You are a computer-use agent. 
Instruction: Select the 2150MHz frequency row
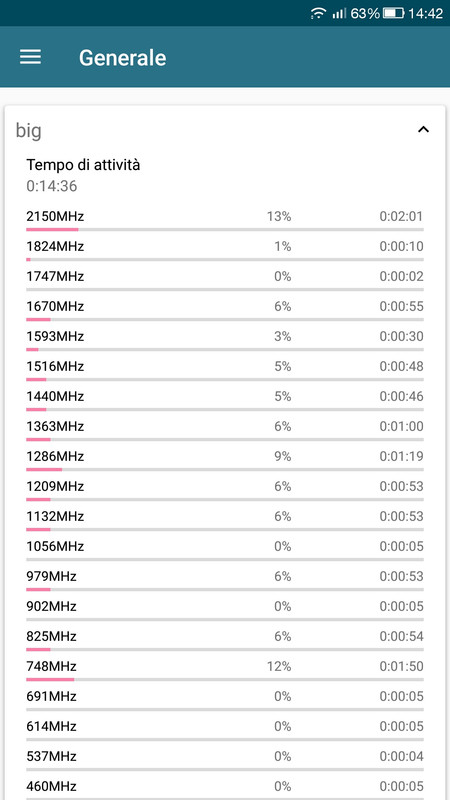225,219
